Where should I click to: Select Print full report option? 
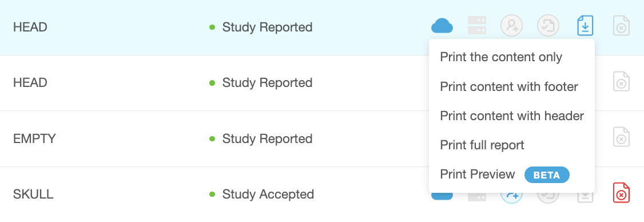[x=482, y=145]
